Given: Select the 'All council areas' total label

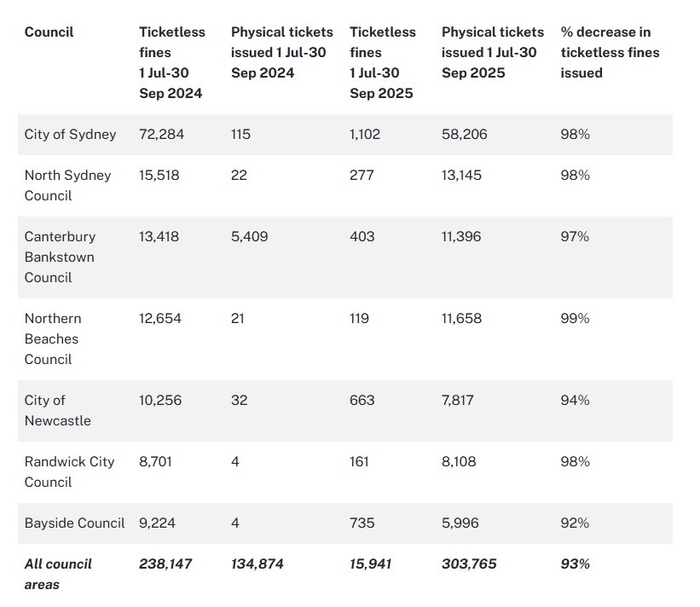Looking at the screenshot, I should coord(58,574).
